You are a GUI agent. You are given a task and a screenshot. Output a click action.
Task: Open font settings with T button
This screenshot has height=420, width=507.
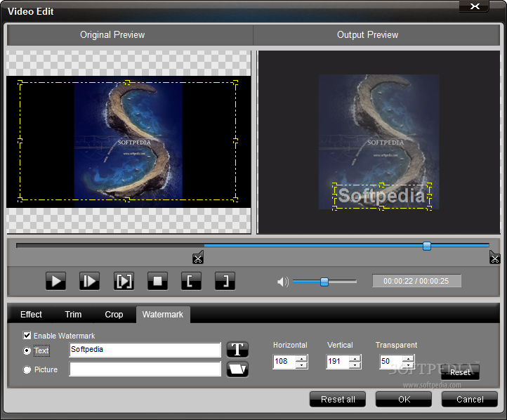[x=237, y=350]
